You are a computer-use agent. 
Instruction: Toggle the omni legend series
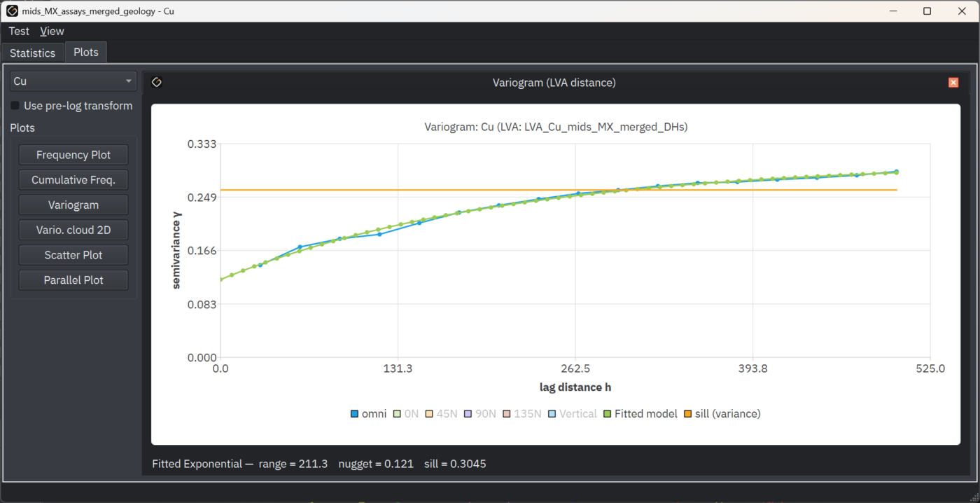(x=369, y=414)
